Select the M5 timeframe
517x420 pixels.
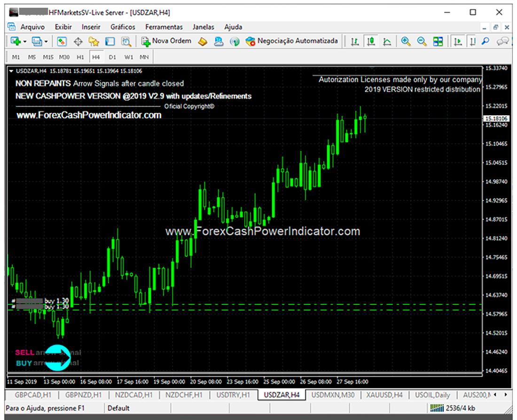(31, 57)
